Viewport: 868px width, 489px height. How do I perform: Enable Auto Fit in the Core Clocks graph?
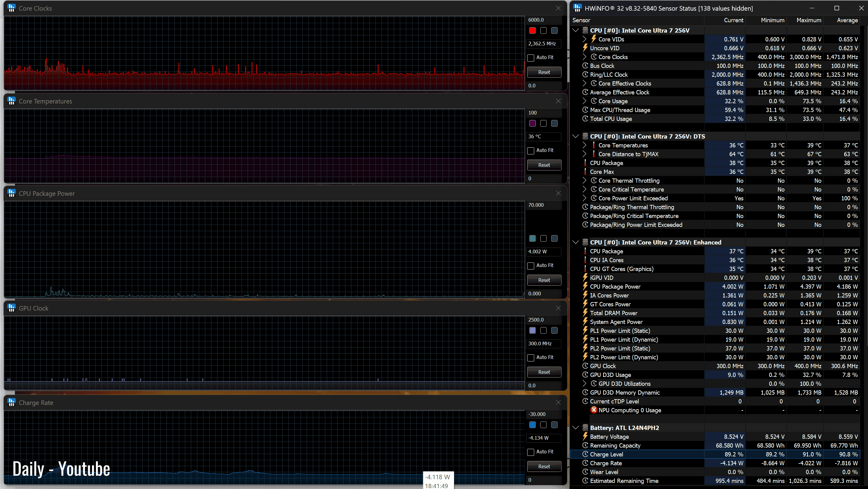tap(531, 58)
